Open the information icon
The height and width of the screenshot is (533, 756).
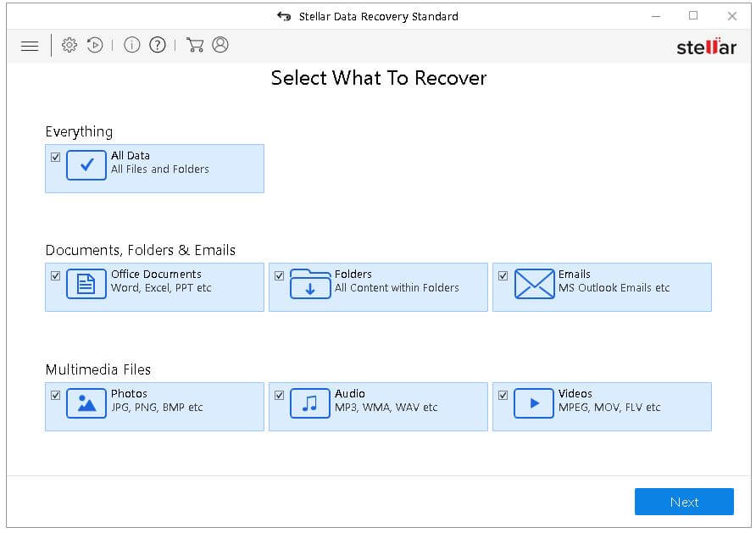point(131,45)
